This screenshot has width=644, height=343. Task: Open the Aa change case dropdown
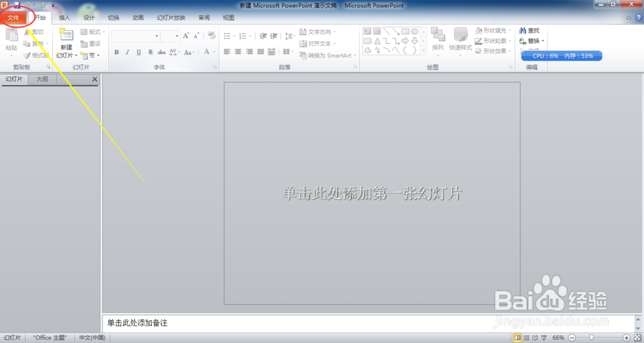pyautogui.click(x=189, y=52)
